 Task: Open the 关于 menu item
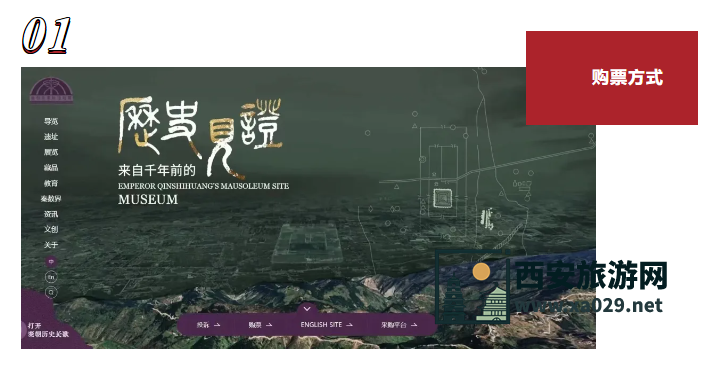51,245
